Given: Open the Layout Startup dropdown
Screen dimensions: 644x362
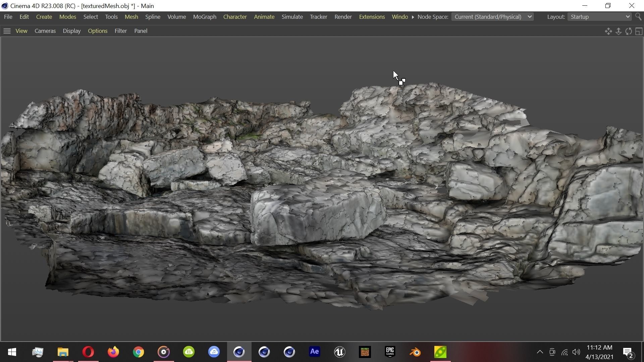Looking at the screenshot, I should click(x=599, y=17).
